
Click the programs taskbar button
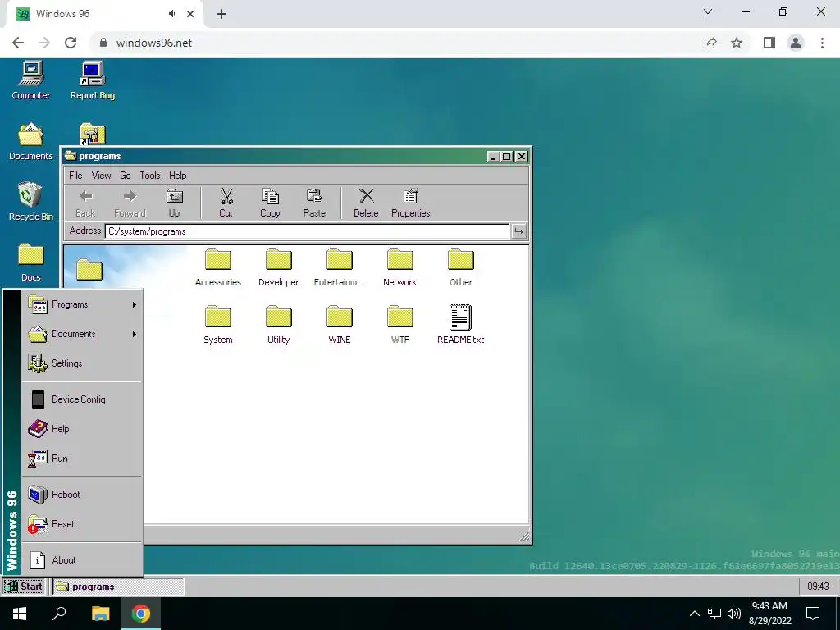(x=119, y=587)
